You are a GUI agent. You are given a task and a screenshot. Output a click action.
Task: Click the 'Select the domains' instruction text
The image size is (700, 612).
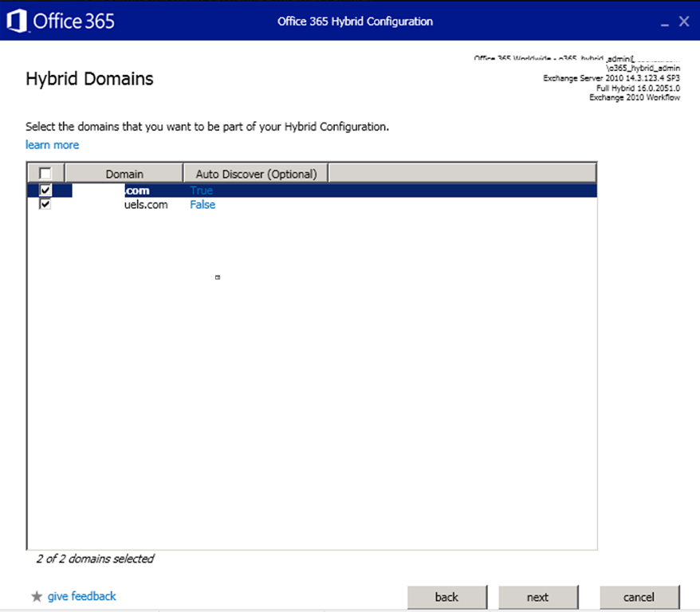click(x=207, y=127)
